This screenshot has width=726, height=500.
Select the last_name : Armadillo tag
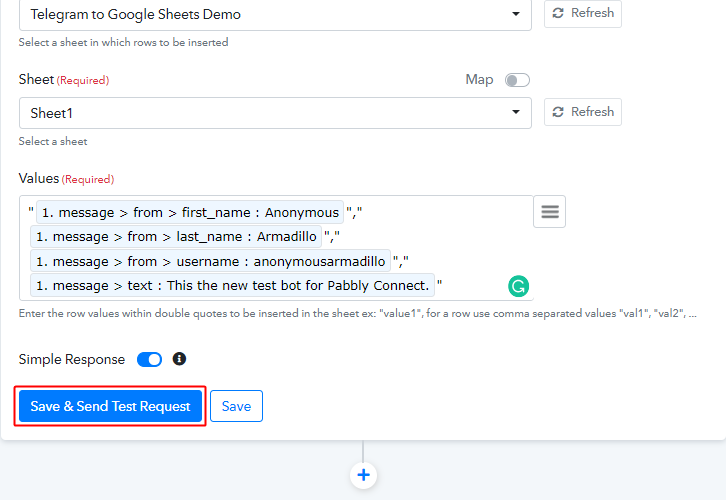click(176, 237)
